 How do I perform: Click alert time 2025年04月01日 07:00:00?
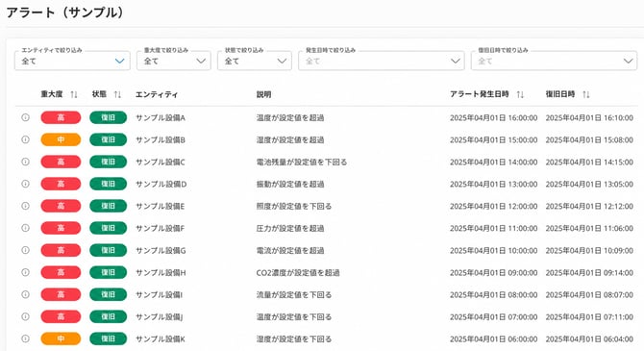(x=494, y=317)
